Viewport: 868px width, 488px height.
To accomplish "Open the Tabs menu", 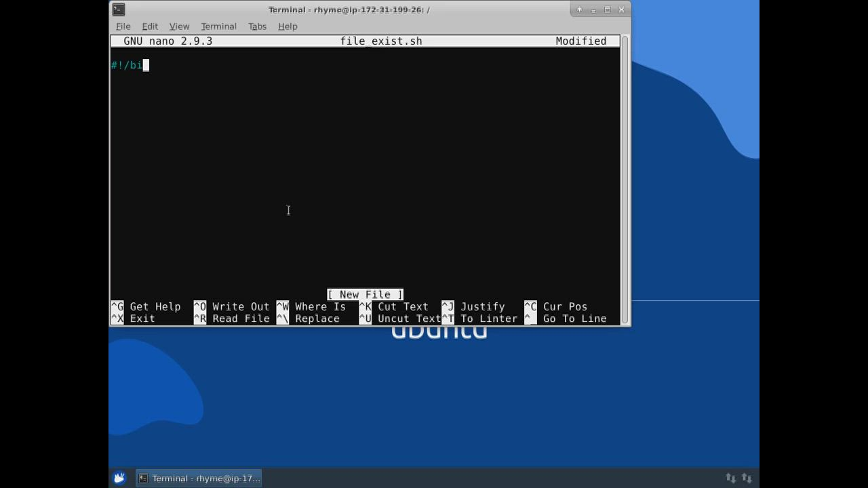I will [257, 26].
